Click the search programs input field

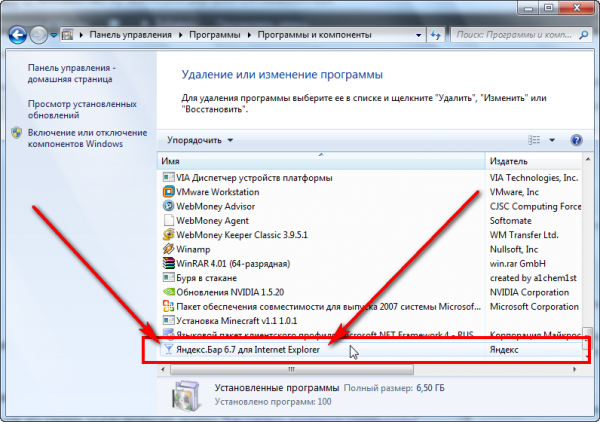515,35
